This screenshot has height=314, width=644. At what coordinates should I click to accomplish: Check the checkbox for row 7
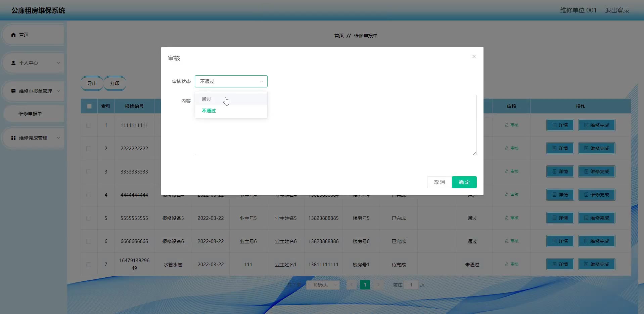(89, 265)
